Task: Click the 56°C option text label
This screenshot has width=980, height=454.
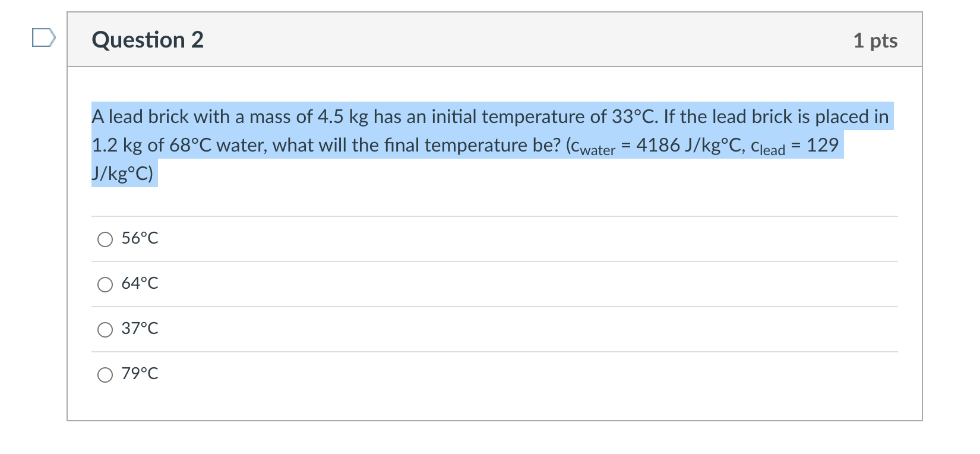Action: pyautogui.click(x=140, y=238)
